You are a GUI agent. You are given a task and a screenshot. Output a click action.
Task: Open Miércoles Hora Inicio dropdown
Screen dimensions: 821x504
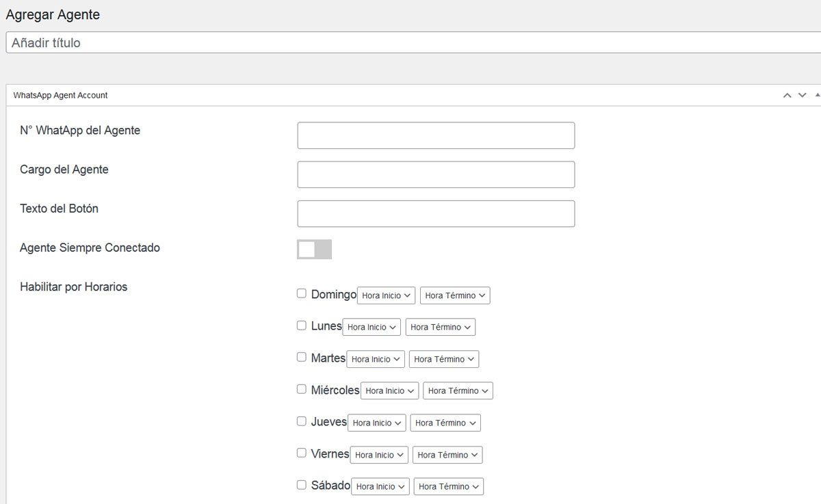pyautogui.click(x=389, y=390)
